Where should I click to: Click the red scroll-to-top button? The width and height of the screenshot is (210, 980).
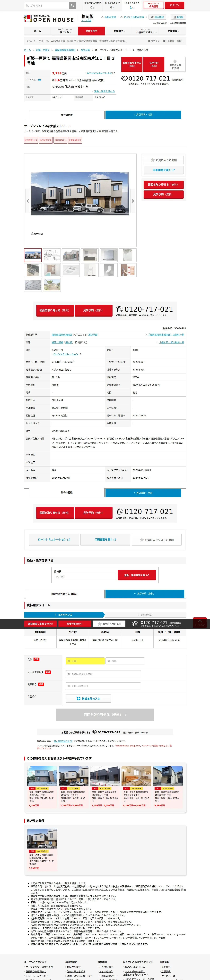200,622
